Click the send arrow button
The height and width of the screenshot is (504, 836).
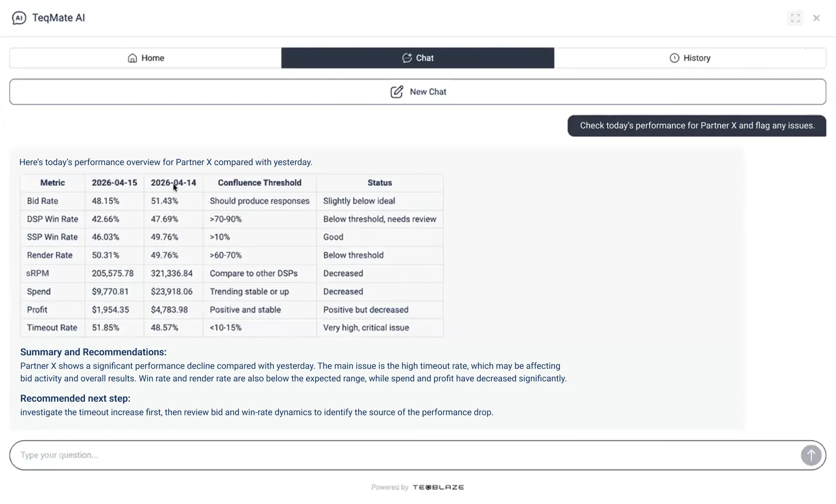(x=811, y=455)
